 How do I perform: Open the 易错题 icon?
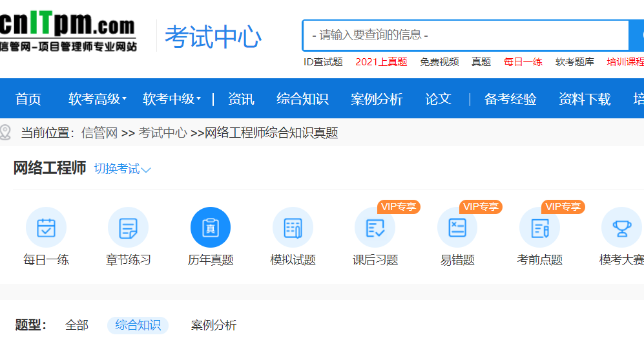coord(457,228)
